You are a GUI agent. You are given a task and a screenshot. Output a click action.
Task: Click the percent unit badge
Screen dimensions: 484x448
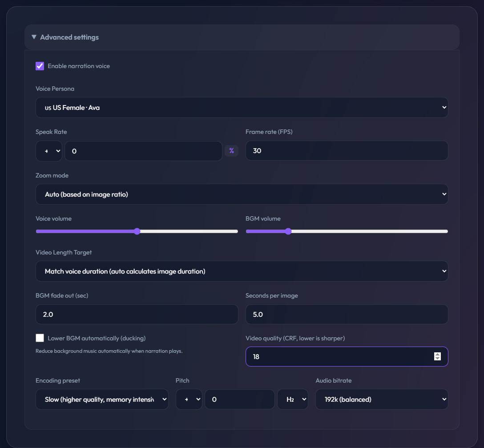231,151
